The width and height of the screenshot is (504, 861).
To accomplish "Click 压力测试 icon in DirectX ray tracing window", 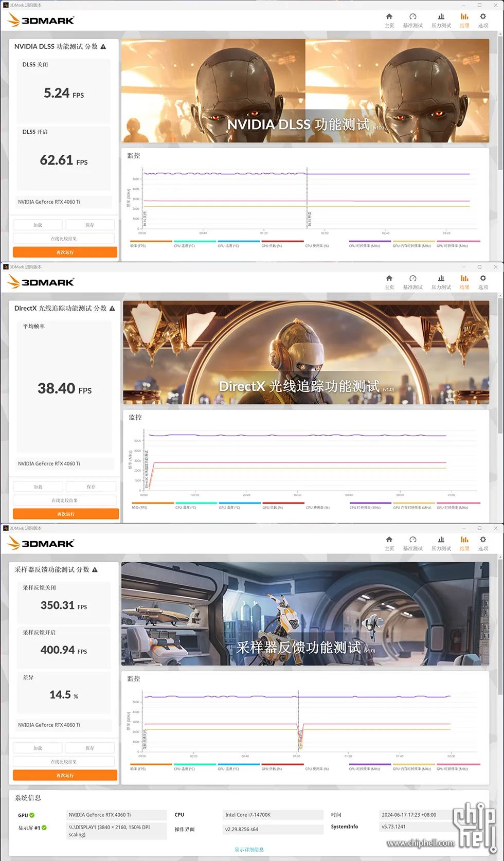I will click(441, 282).
